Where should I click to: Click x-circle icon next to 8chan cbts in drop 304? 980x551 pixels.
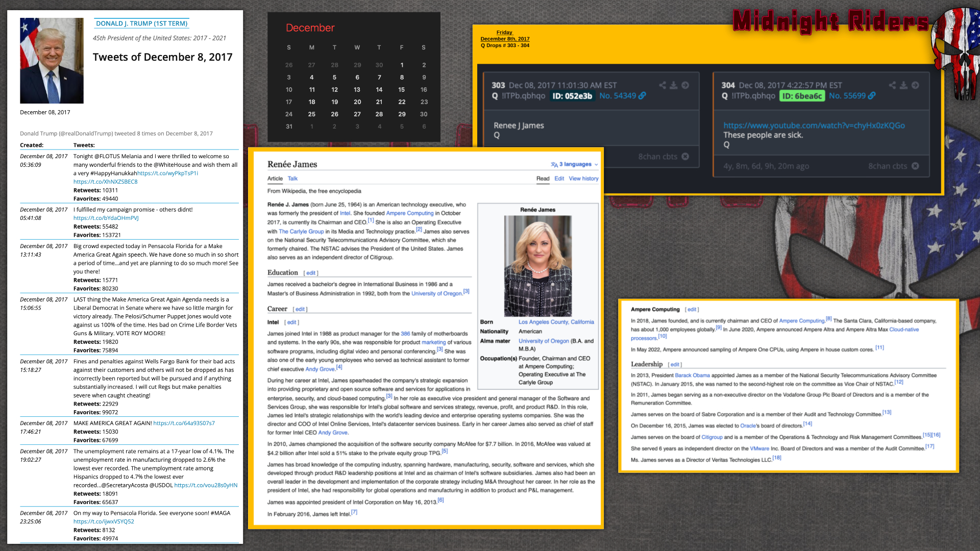coord(915,166)
